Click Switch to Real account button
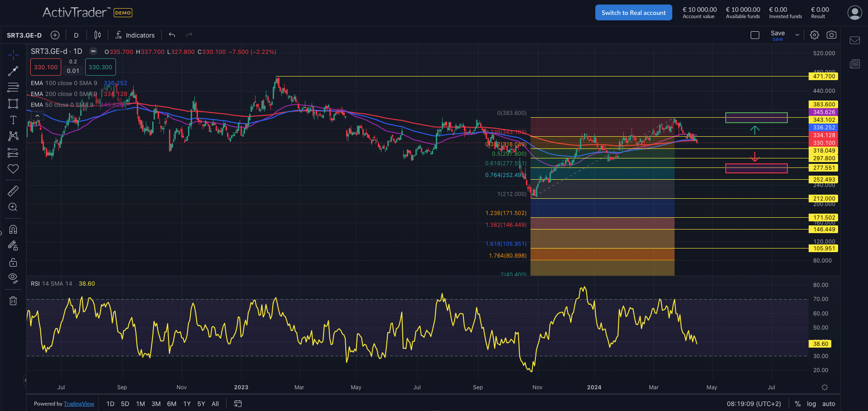868x411 pixels. tap(633, 13)
